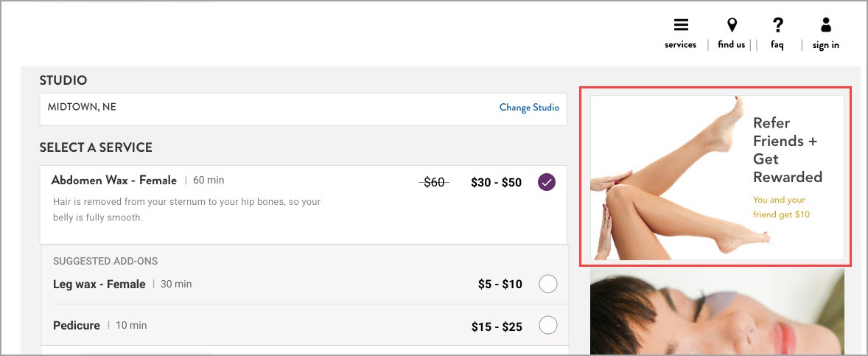Click the $30 - $50 price for Abdomen Wax
Screen dimensions: 868x356
point(496,183)
